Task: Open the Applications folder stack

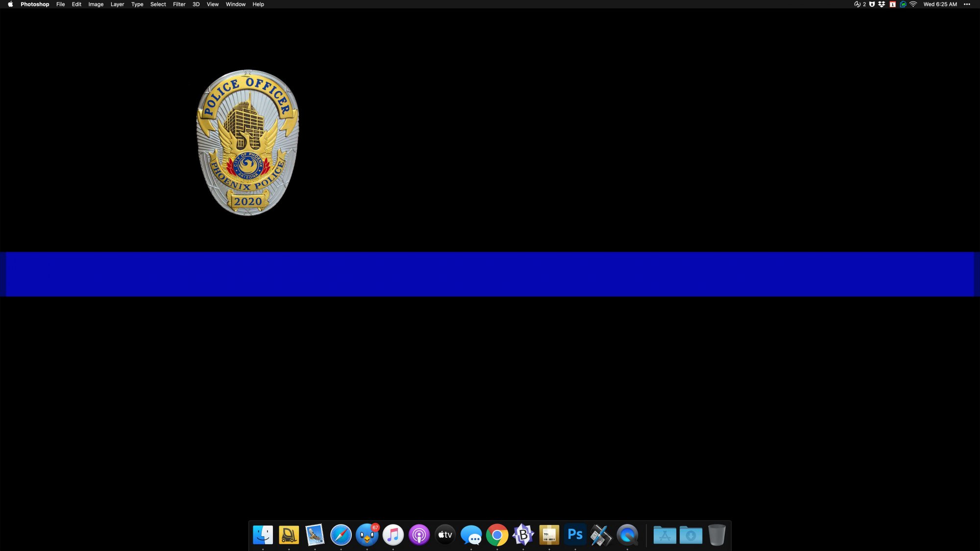Action: pos(665,535)
